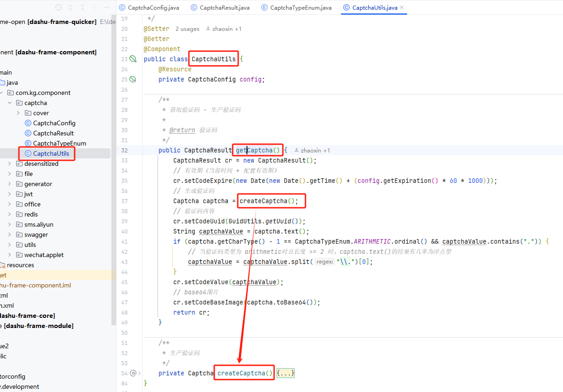Screen dimensions: 563x392
Task: Expand the generator package
Action: pos(10,184)
